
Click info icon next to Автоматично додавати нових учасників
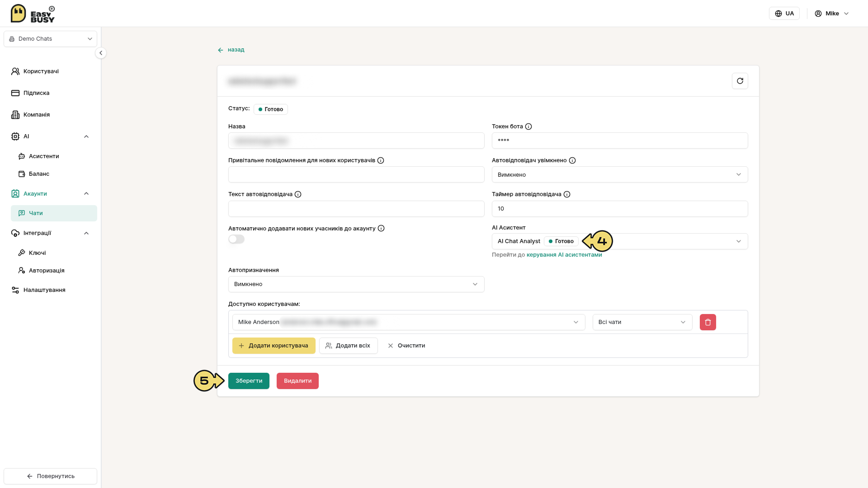point(381,228)
